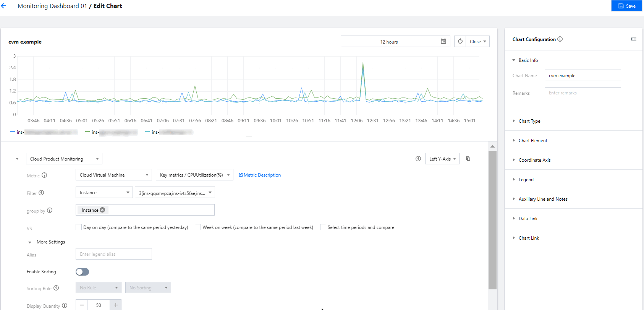Open the Cloud Virtual Machine dropdown

pyautogui.click(x=113, y=175)
